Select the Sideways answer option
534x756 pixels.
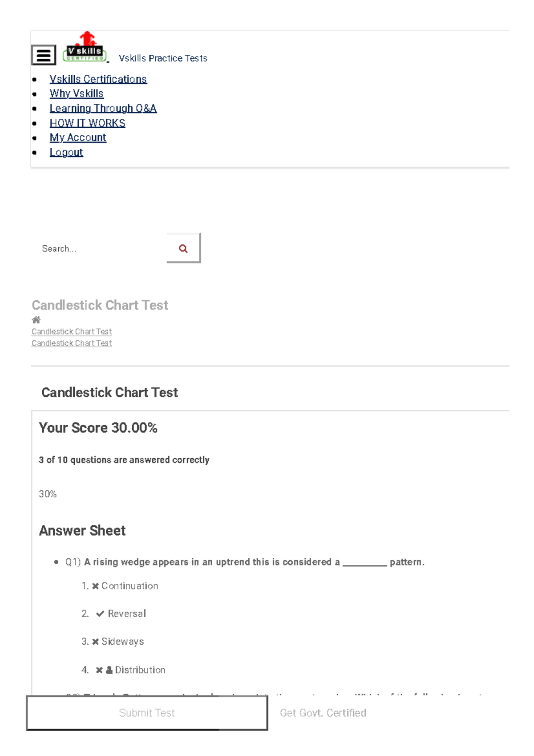[122, 641]
